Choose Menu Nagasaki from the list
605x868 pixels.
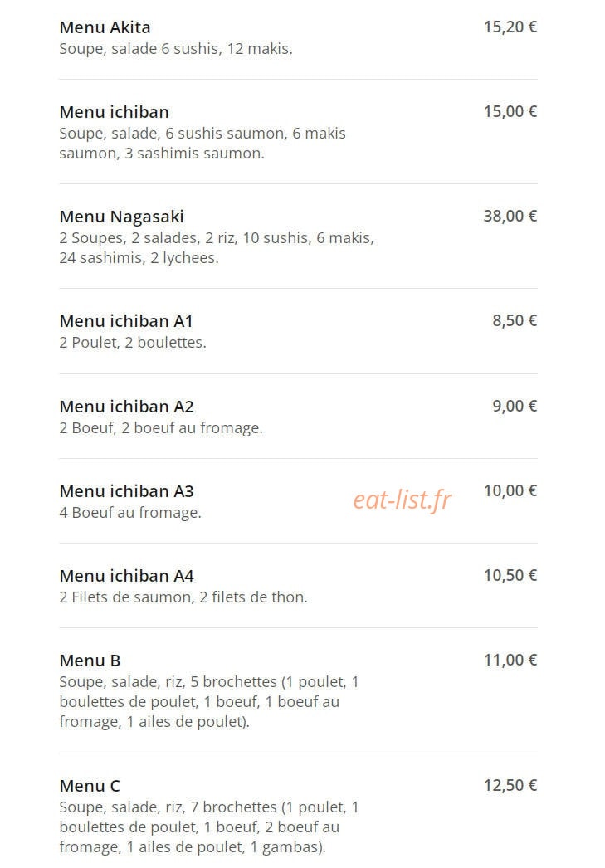pyautogui.click(x=121, y=217)
